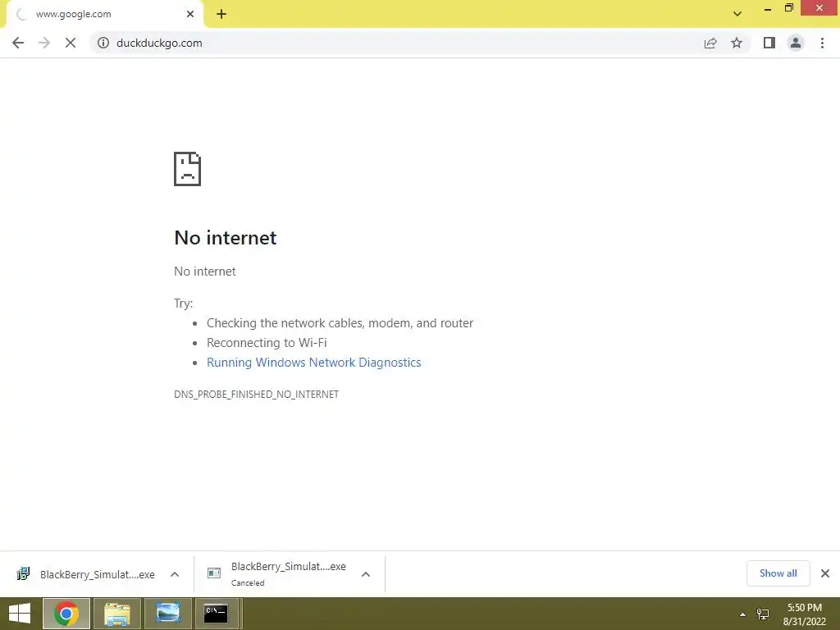The image size is (840, 630).
Task: Open the side panel
Action: click(769, 43)
